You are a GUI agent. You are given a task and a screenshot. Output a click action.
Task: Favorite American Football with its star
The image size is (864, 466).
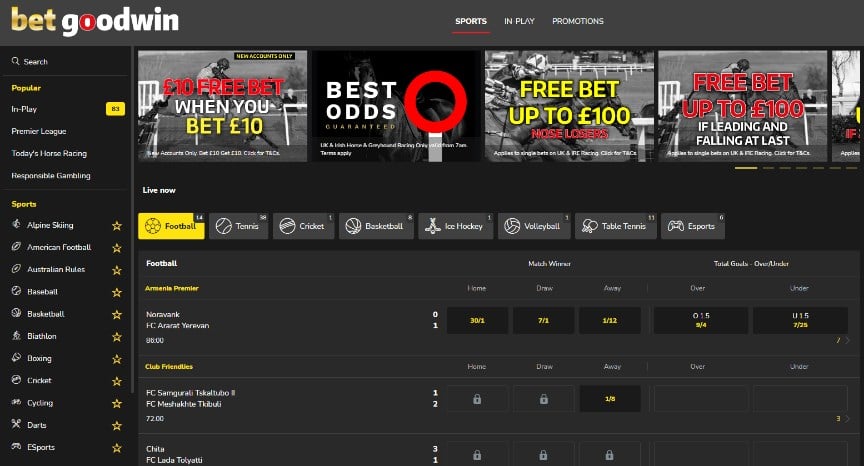[x=117, y=248]
